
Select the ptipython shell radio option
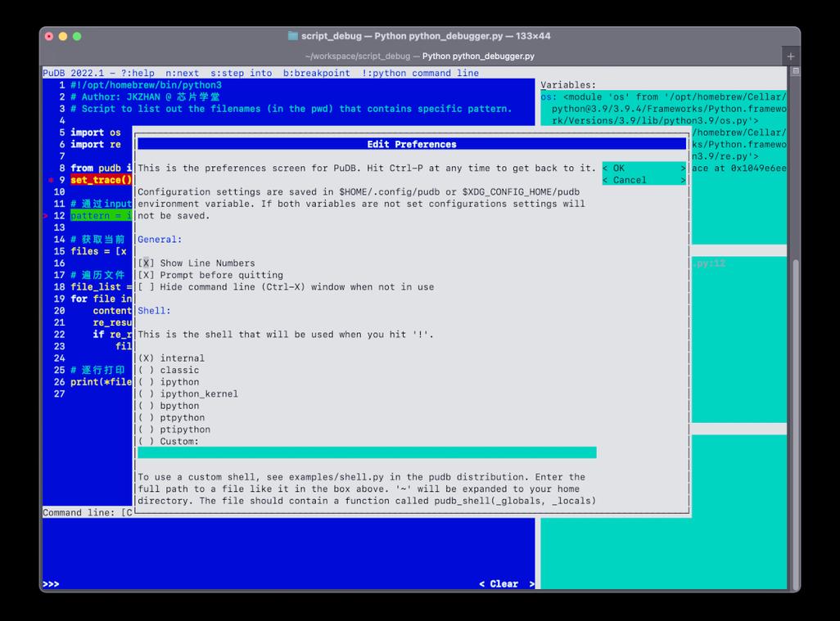[x=146, y=430]
